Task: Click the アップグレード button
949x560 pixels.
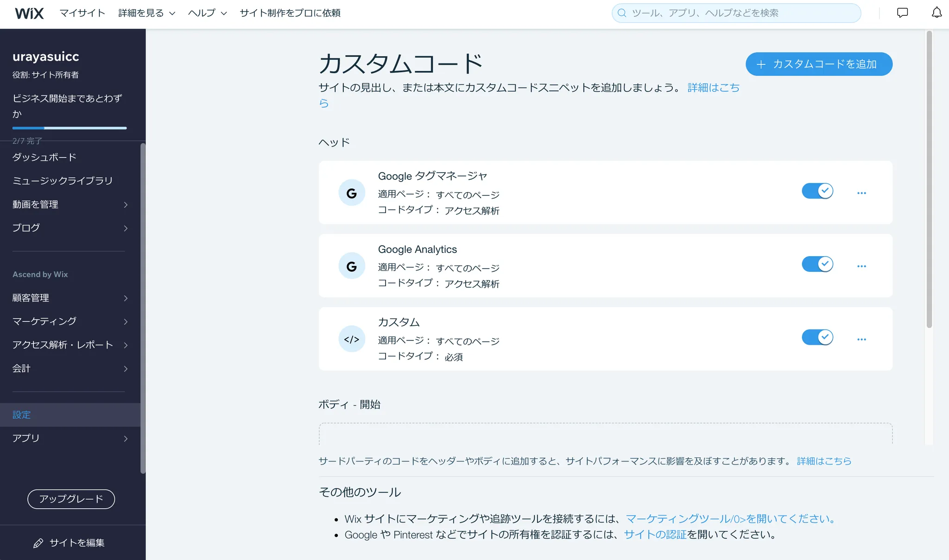Action: [x=71, y=499]
